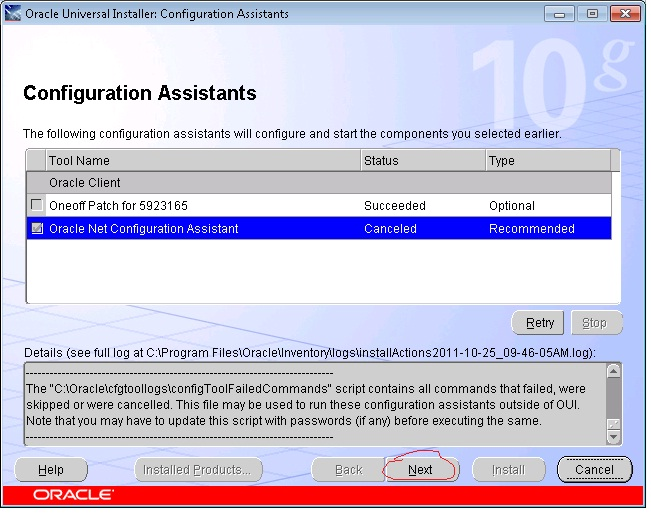Go Back to previous step

[x=348, y=470]
